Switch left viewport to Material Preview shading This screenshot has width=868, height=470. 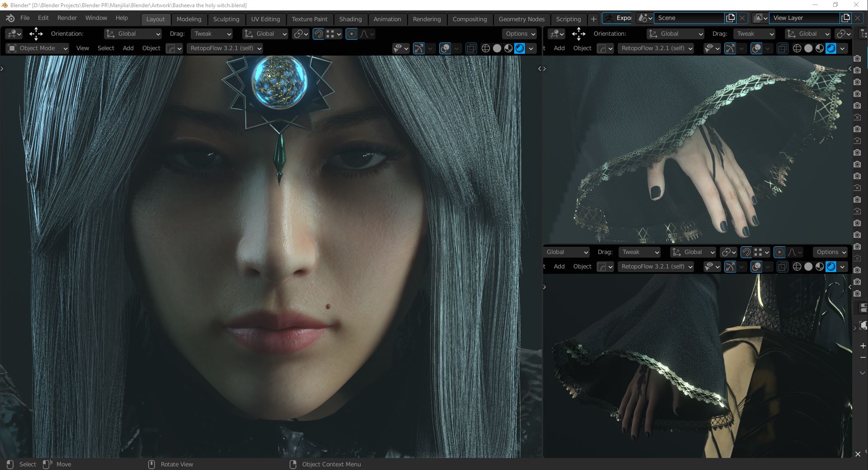(508, 48)
